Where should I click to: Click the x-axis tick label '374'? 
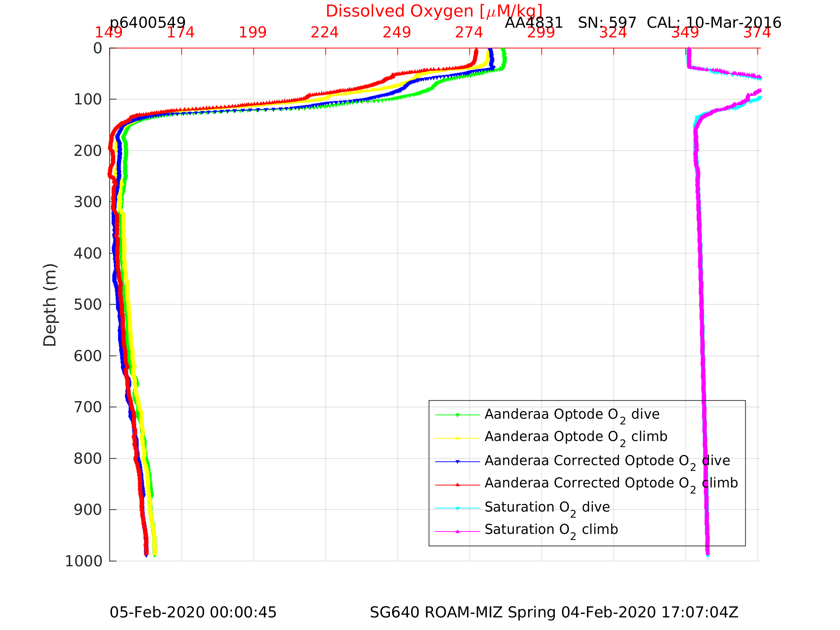[757, 33]
